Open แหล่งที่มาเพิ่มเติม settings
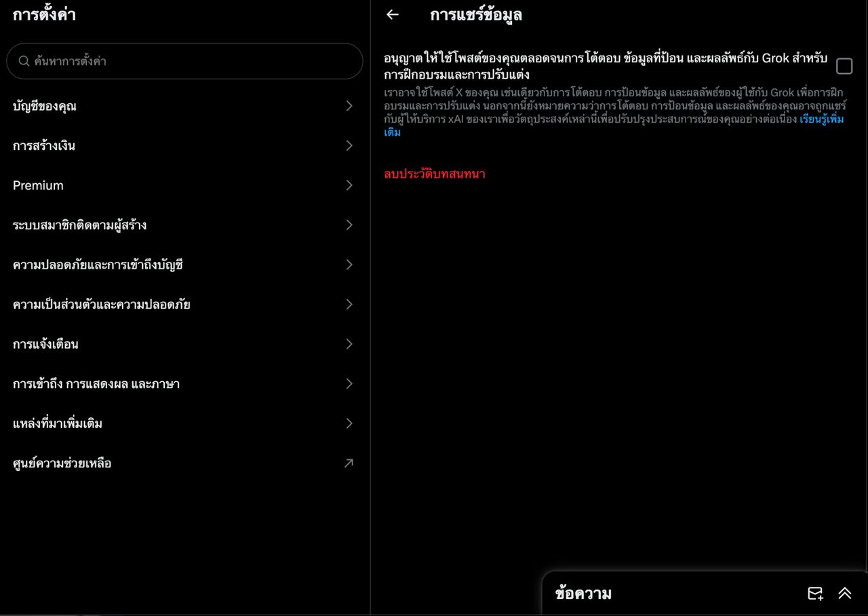Screen dimensions: 868x616 (x=184, y=423)
